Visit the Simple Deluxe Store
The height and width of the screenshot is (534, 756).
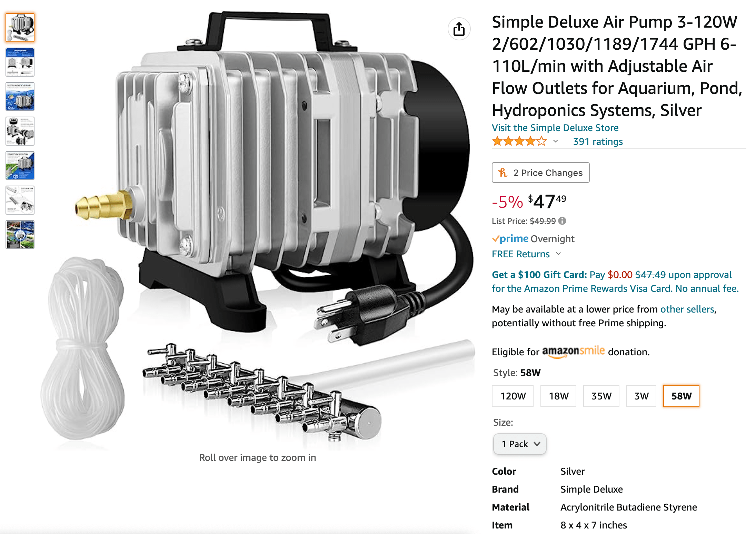point(555,128)
